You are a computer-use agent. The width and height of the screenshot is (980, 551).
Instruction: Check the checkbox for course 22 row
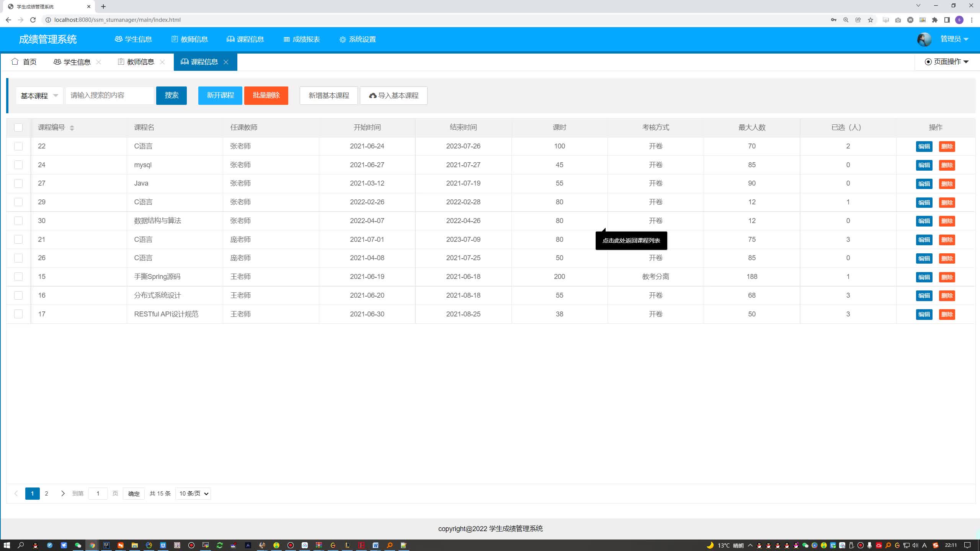[x=18, y=146]
